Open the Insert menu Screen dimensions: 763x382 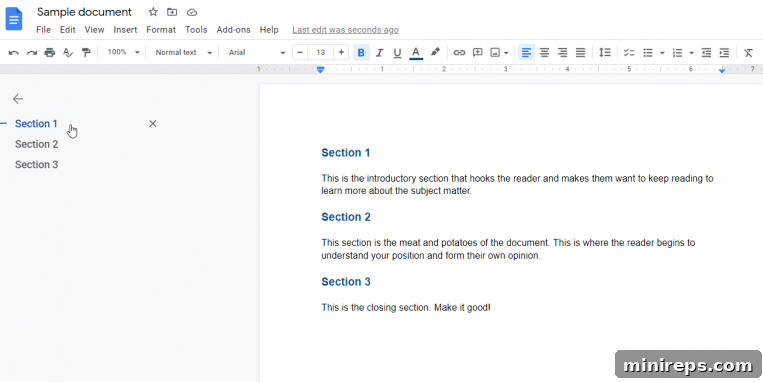[x=125, y=30]
